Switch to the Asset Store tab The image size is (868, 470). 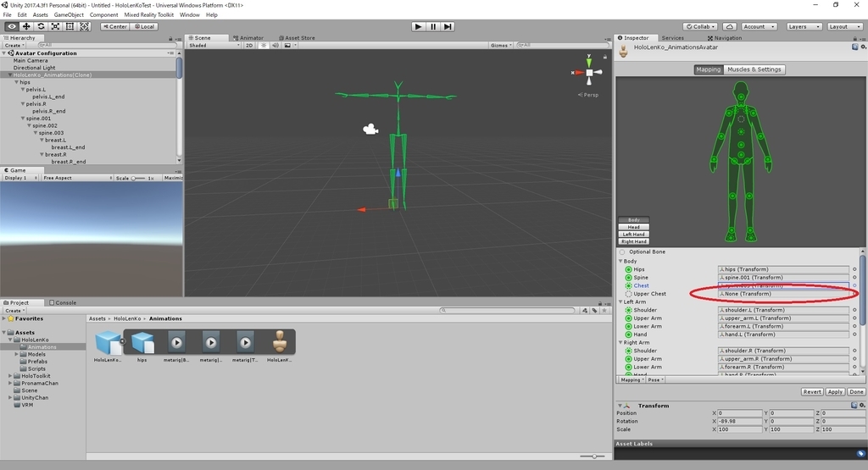coord(297,38)
